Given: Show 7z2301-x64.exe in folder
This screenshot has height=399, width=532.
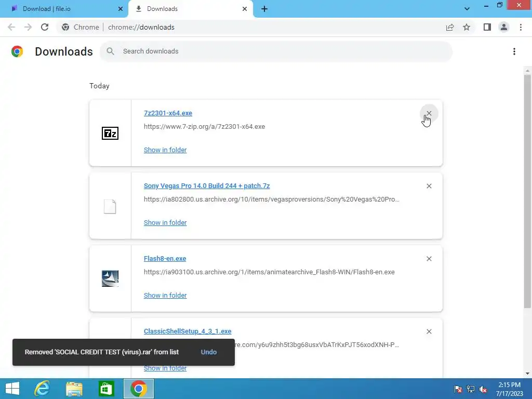Looking at the screenshot, I should [165, 150].
